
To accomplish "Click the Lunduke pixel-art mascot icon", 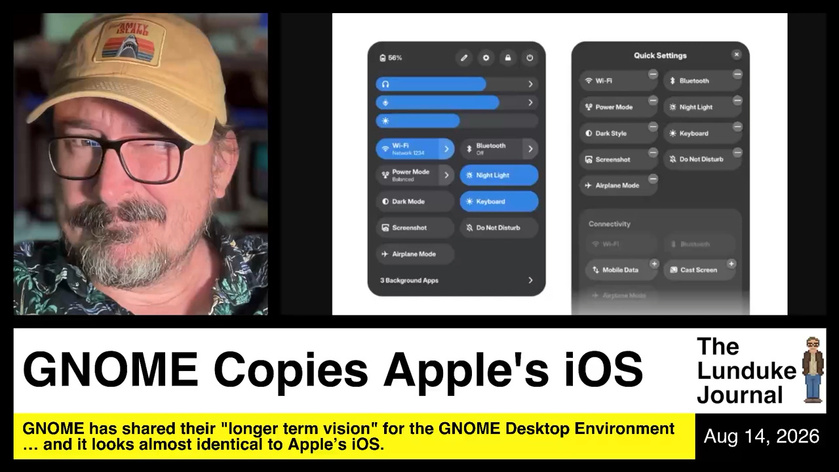I will [813, 370].
